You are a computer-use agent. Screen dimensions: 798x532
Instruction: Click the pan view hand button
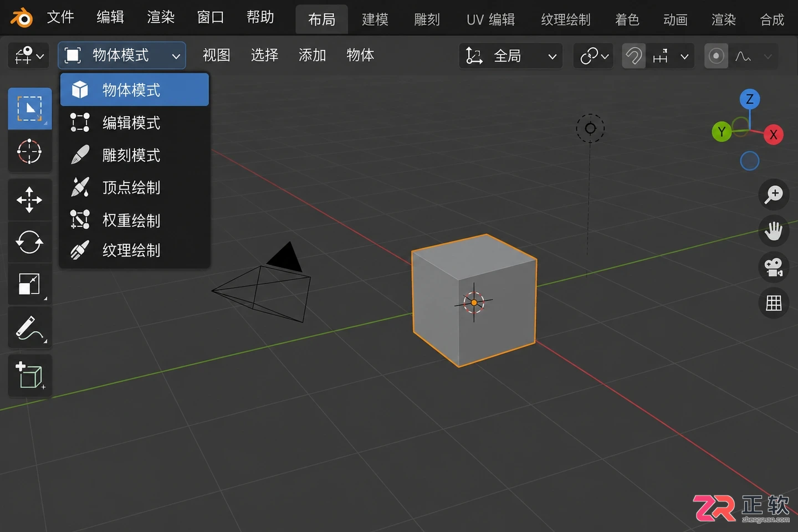(x=774, y=231)
